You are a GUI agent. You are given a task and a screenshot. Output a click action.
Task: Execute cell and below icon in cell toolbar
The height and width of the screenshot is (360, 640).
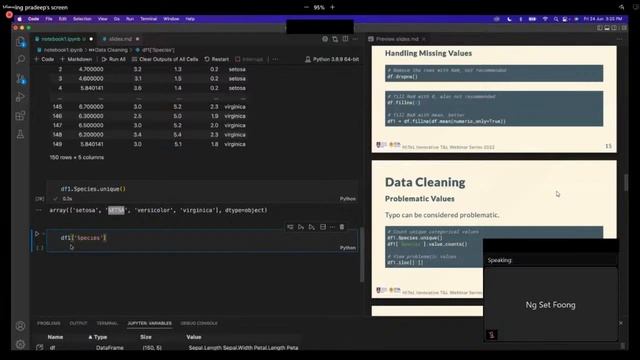pyautogui.click(x=312, y=227)
